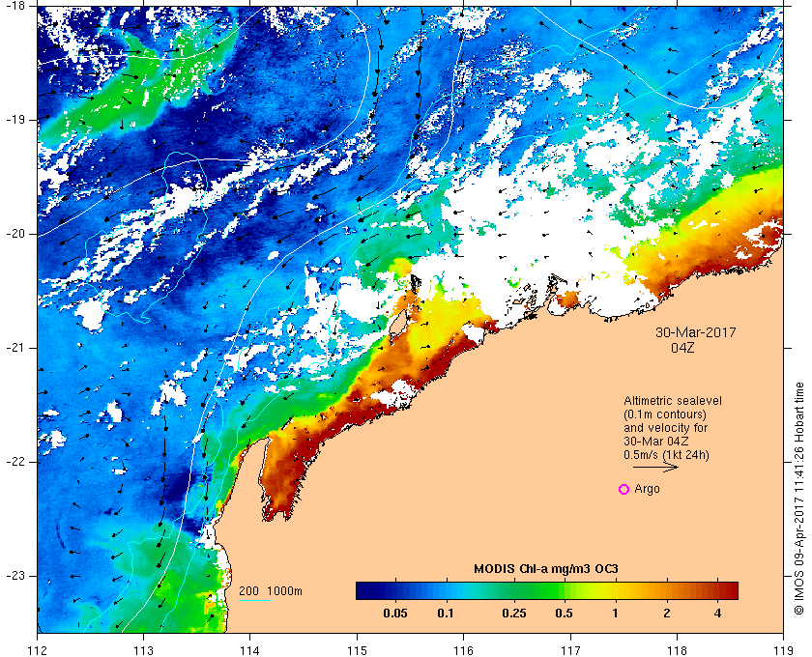Click longitude axis label '119'
The width and height of the screenshot is (812, 657).
point(784,650)
